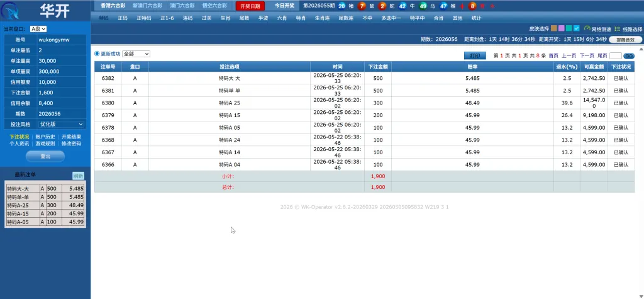Click lottery ball number 47
Screen dimensions: 644x299
click(443, 6)
